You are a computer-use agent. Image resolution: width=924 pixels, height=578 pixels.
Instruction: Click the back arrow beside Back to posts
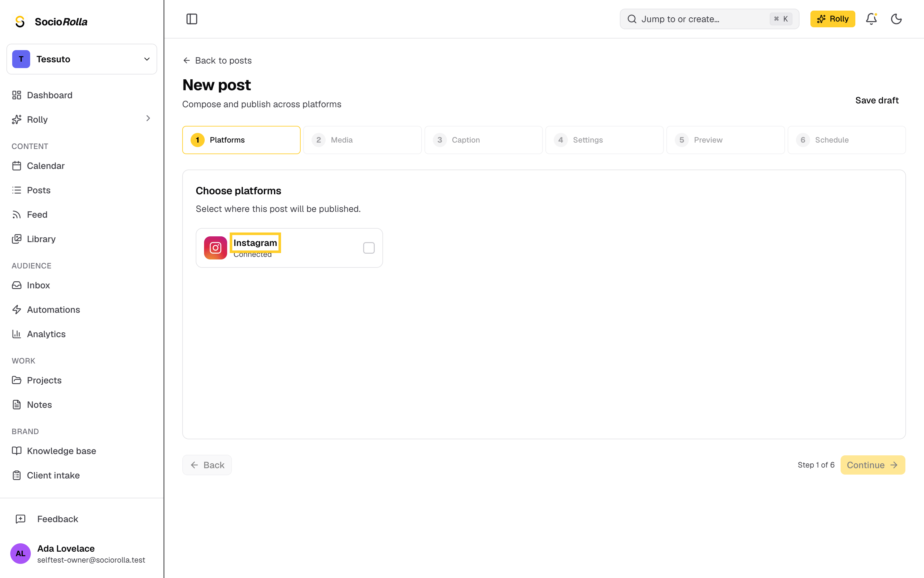point(187,60)
